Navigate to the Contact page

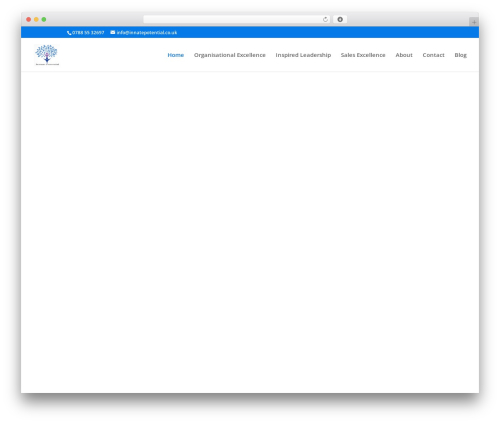[x=433, y=55]
